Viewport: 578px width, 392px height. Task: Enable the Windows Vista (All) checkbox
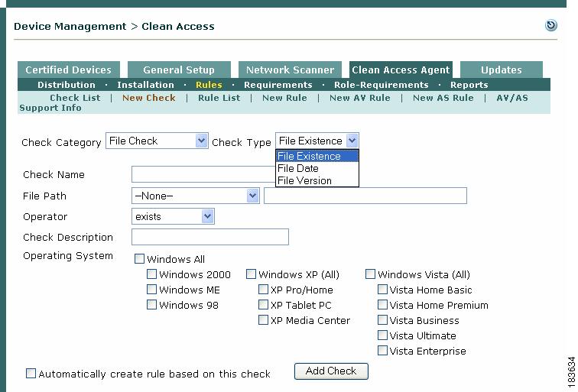point(370,274)
